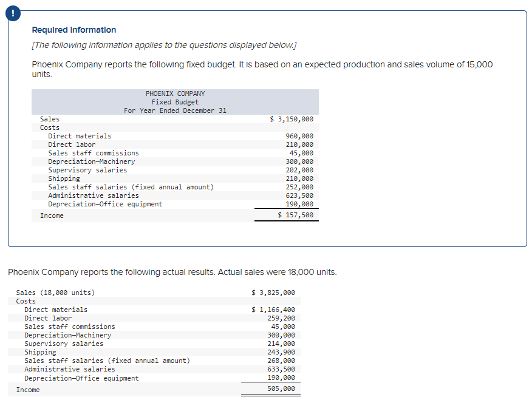Image resolution: width=532 pixels, height=400 pixels.
Task: Select actual administrative salaries 633,500
Action: pos(281,369)
